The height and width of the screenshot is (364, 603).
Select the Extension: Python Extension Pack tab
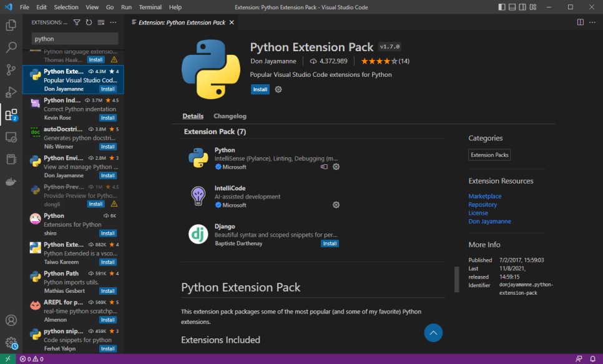coord(182,22)
